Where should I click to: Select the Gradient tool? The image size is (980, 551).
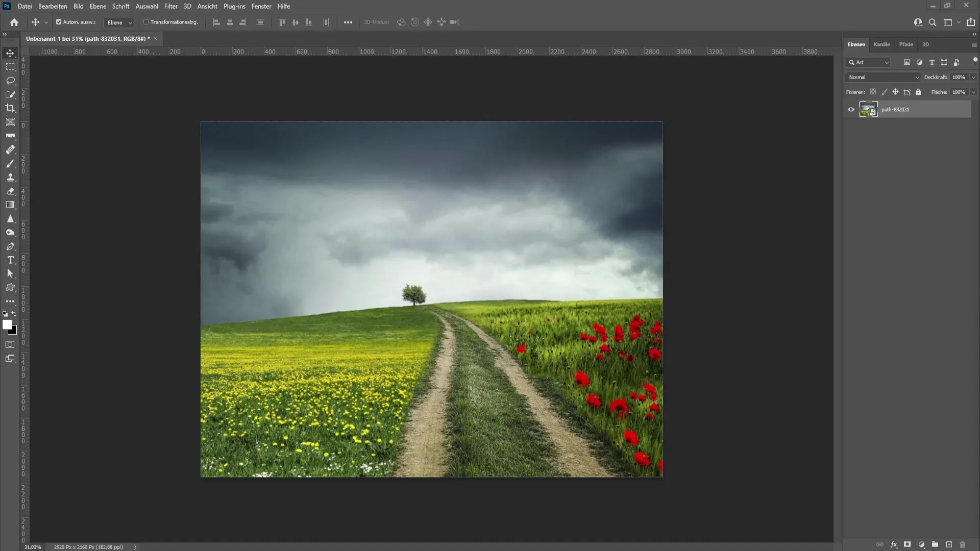pyautogui.click(x=10, y=205)
